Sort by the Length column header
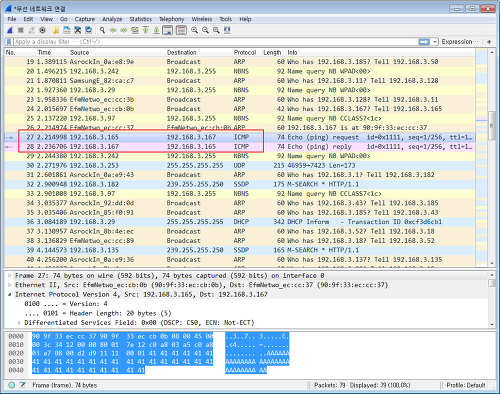This screenshot has height=394, width=500. coord(274,53)
